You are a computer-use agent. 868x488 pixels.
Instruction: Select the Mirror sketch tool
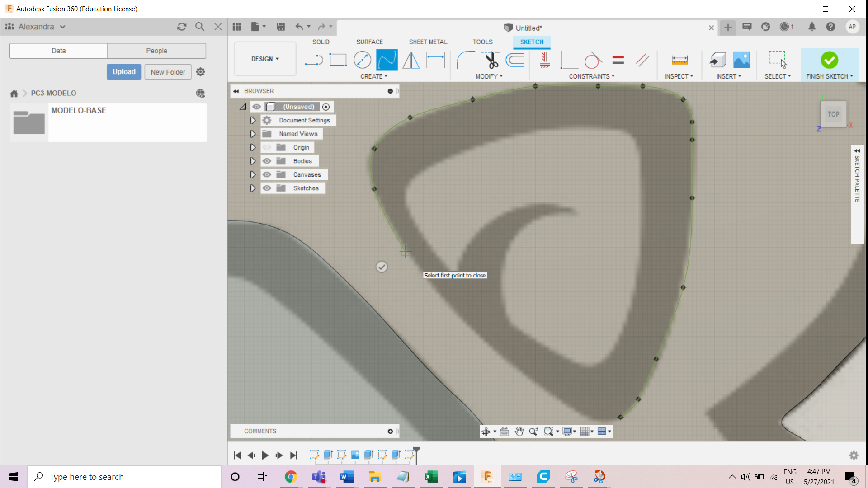(x=411, y=60)
